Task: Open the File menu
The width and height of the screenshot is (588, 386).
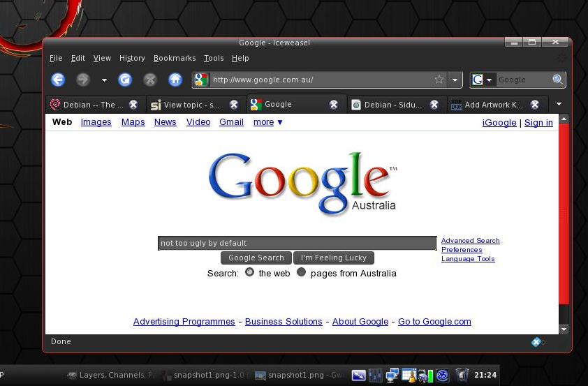Action: [56, 58]
